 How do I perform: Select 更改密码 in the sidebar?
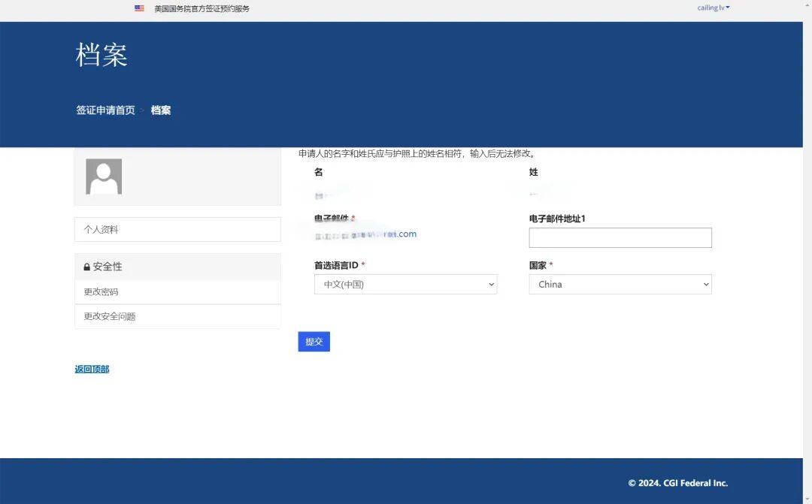177,292
